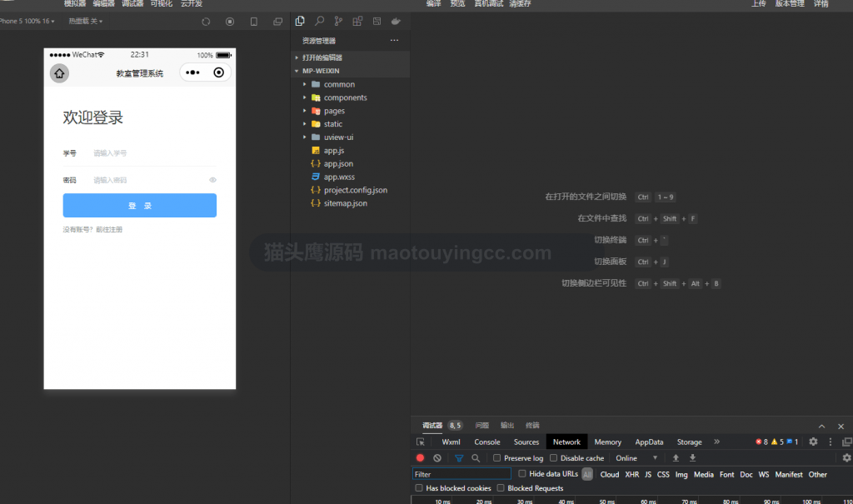The height and width of the screenshot is (504, 853).
Task: Click the Docker whale icon in editor toolbar
Action: (x=396, y=21)
